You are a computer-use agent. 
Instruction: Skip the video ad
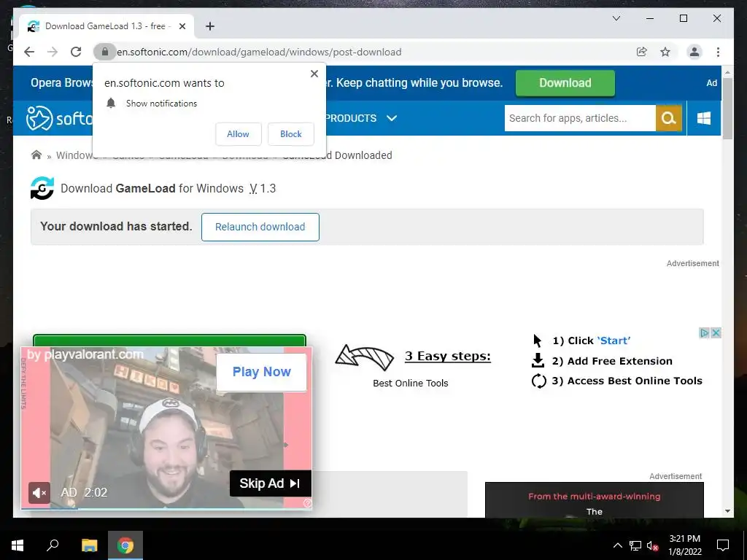coord(270,483)
